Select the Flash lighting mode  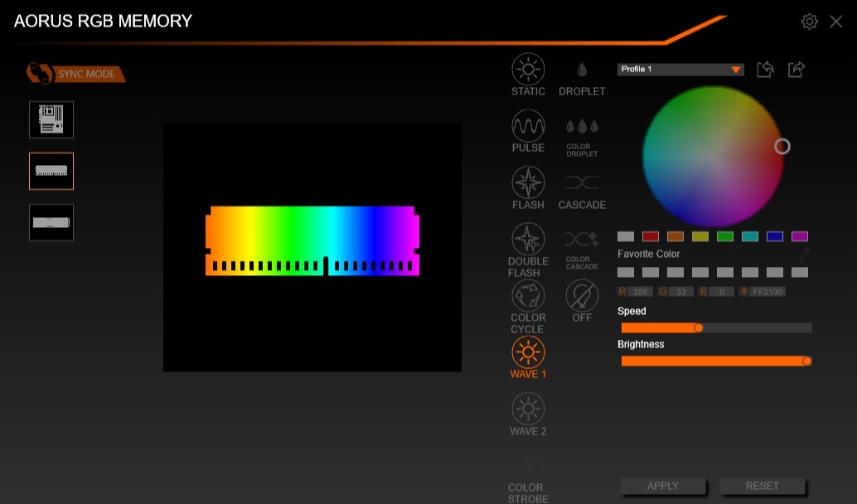click(528, 183)
